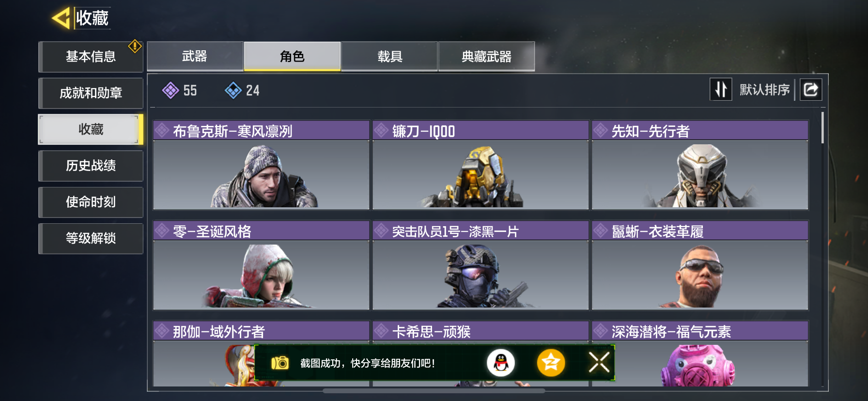
Task: Select the 鬣蜥-衣装革履 character card
Action: [700, 265]
